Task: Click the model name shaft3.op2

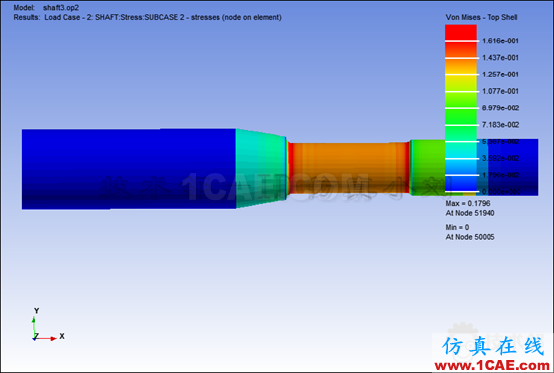Action: click(x=61, y=7)
